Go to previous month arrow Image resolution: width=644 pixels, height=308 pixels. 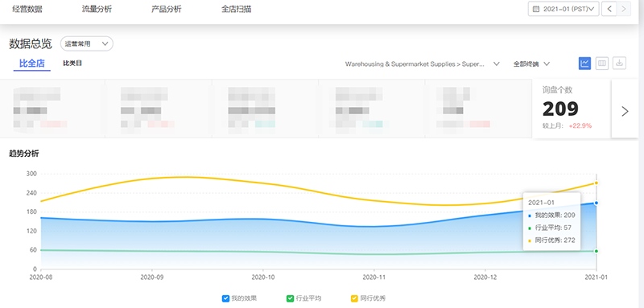tap(609, 9)
